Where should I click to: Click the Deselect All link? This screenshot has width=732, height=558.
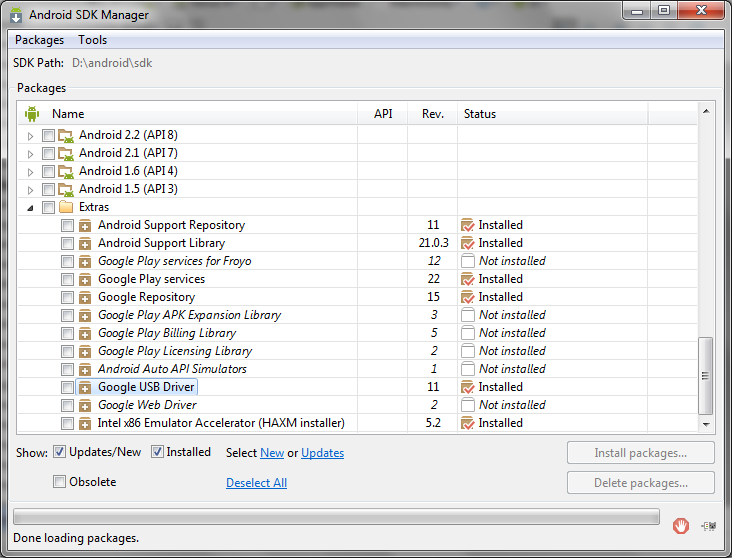click(x=256, y=483)
